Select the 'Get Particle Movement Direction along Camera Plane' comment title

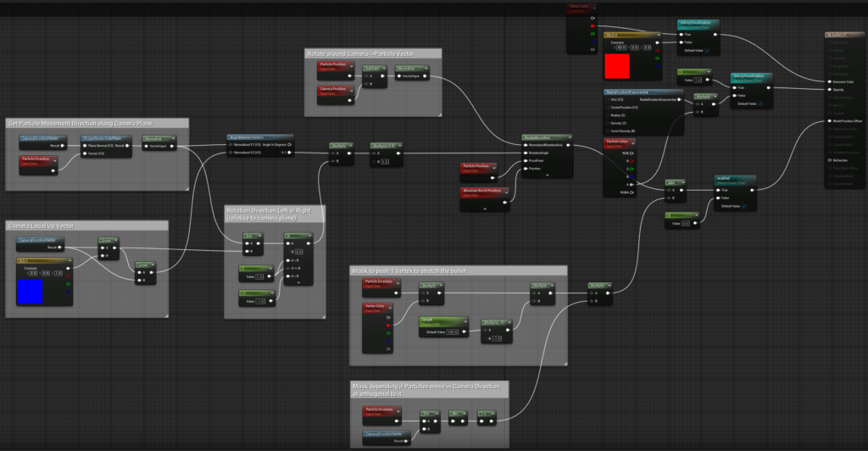[80, 124]
